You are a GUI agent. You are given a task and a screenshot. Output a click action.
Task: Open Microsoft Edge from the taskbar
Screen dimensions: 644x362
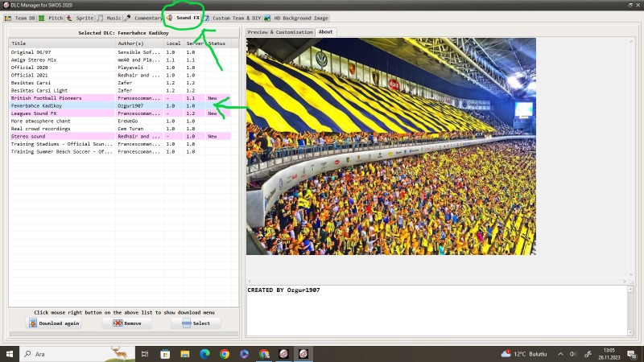204,354
